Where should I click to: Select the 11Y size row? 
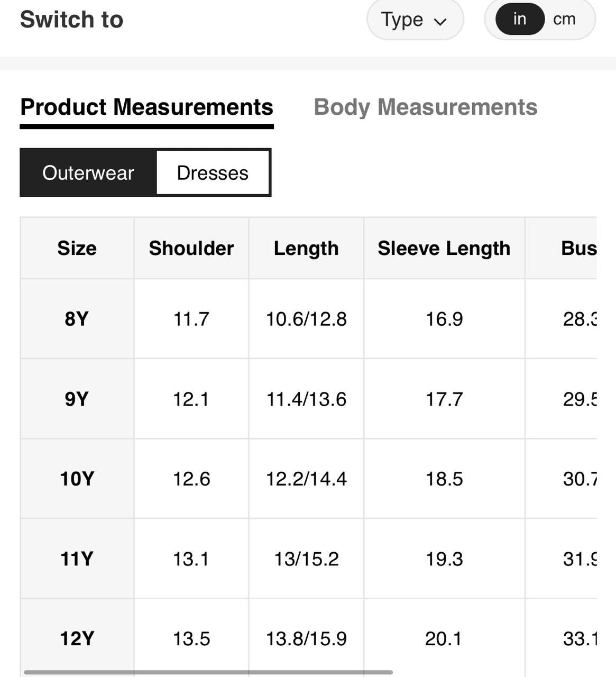click(x=77, y=559)
